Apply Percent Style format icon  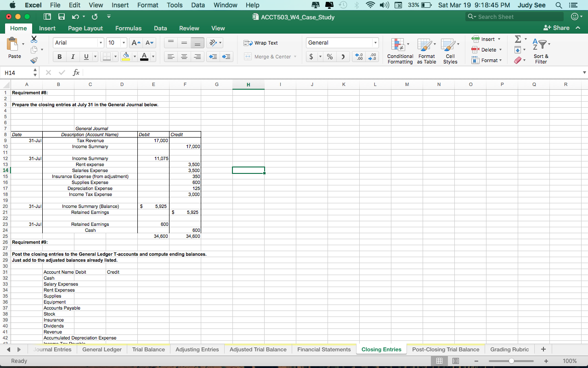(329, 57)
